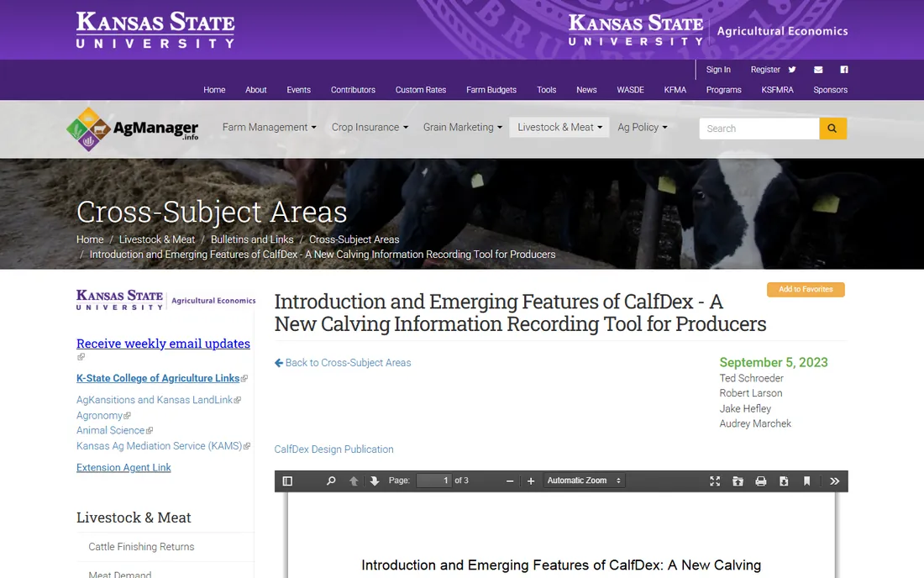Click the yellow search magnifier button
This screenshot has height=578, width=924.
click(x=832, y=129)
